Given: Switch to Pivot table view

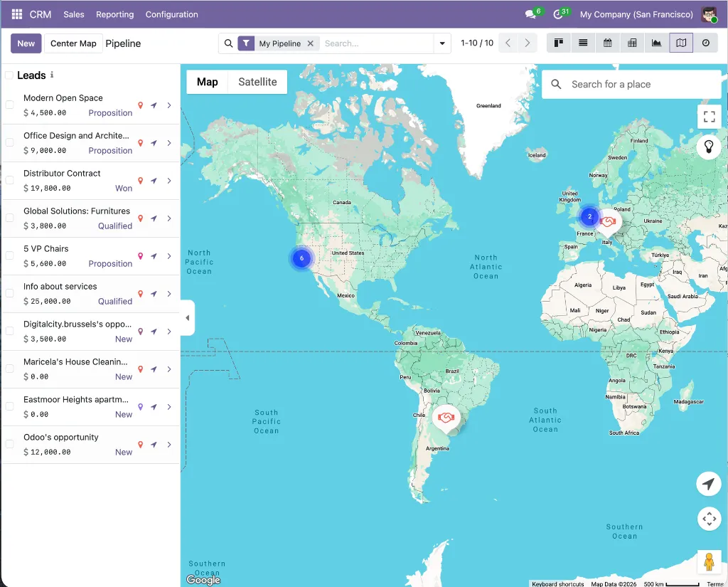Looking at the screenshot, I should (632, 43).
